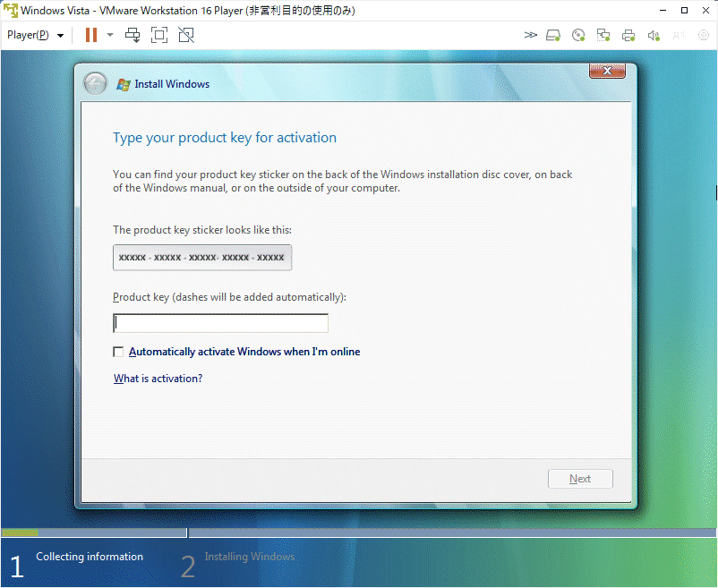Expand the device toolbar chevron

[x=530, y=35]
